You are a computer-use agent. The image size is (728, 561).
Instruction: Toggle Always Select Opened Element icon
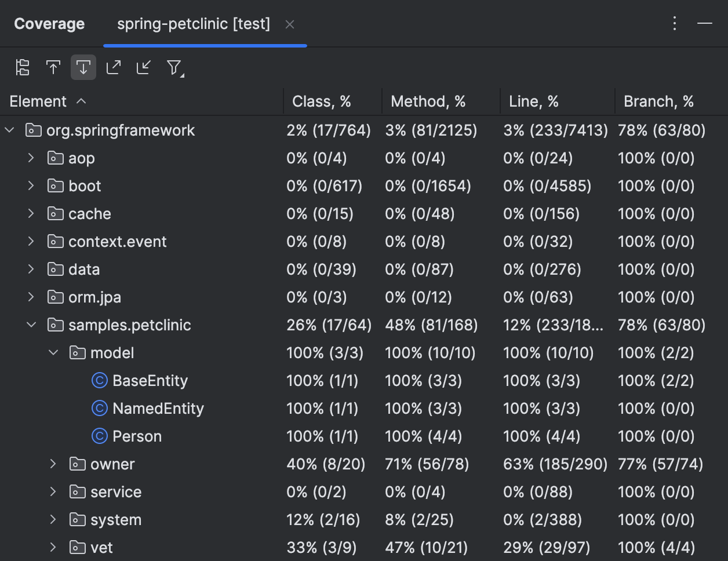(83, 68)
